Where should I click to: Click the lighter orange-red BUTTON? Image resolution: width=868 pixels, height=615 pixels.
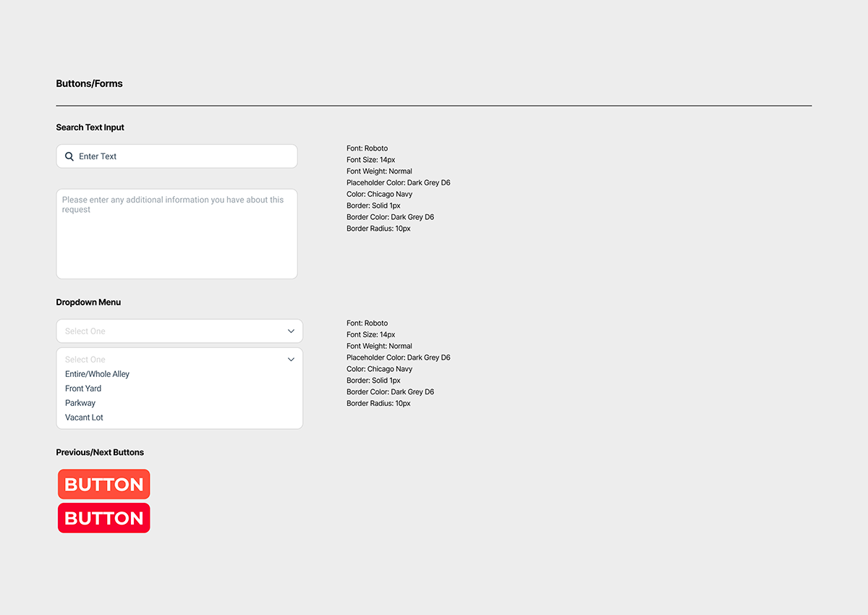tap(104, 484)
